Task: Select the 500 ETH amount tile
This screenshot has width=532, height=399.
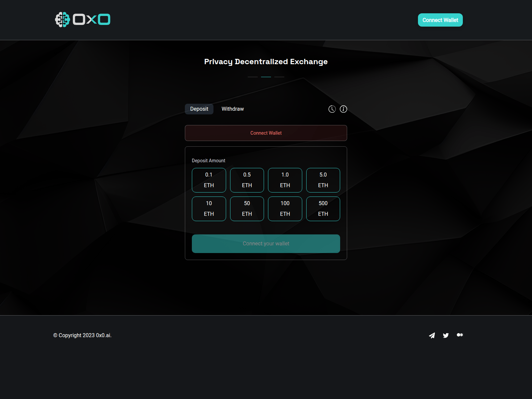Action: click(x=323, y=208)
